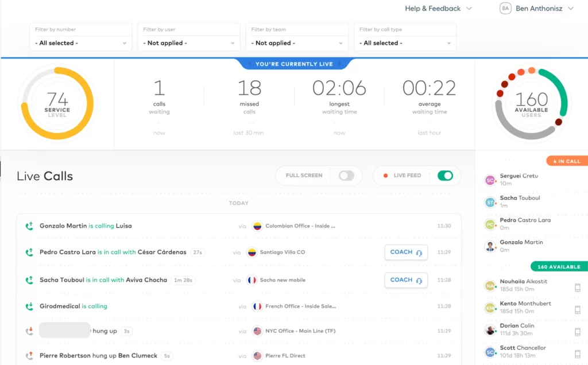Click the blurred caller name placeholder
Image resolution: width=588 pixels, height=365 pixels.
[65, 330]
